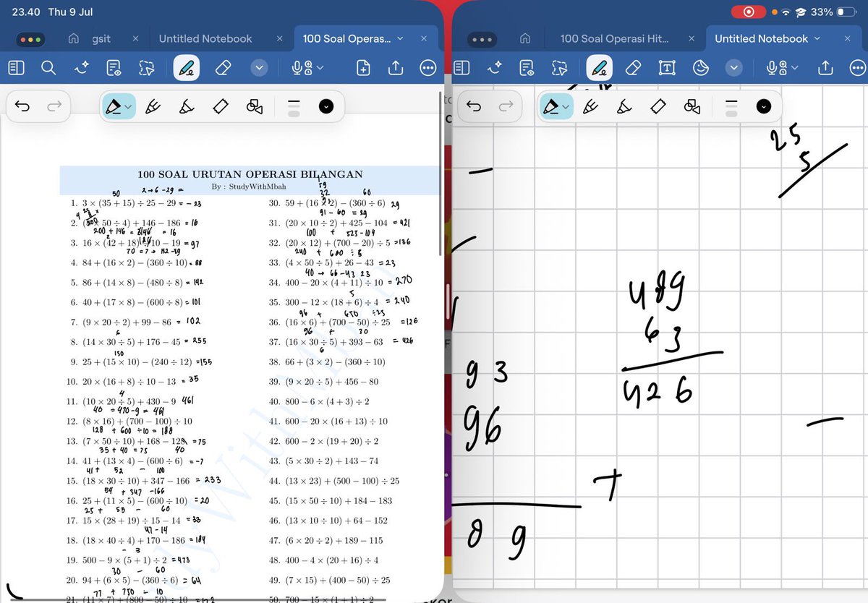868x603 pixels.
Task: Open more options in left window
Action: 428,68
